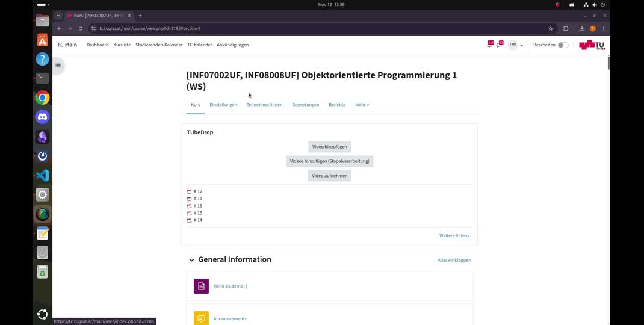Image resolution: width=644 pixels, height=325 pixels.
Task: Go back to the previous page
Action: click(59, 28)
